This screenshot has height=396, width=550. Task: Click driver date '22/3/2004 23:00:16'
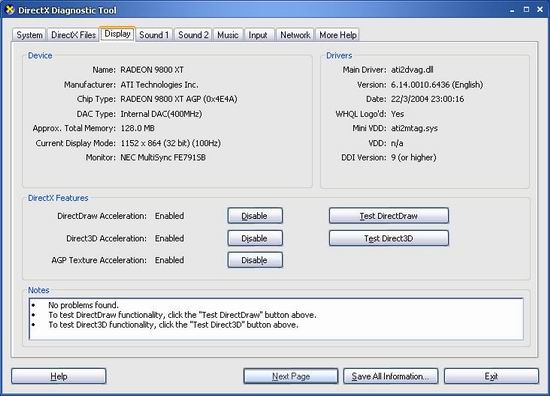click(x=427, y=99)
